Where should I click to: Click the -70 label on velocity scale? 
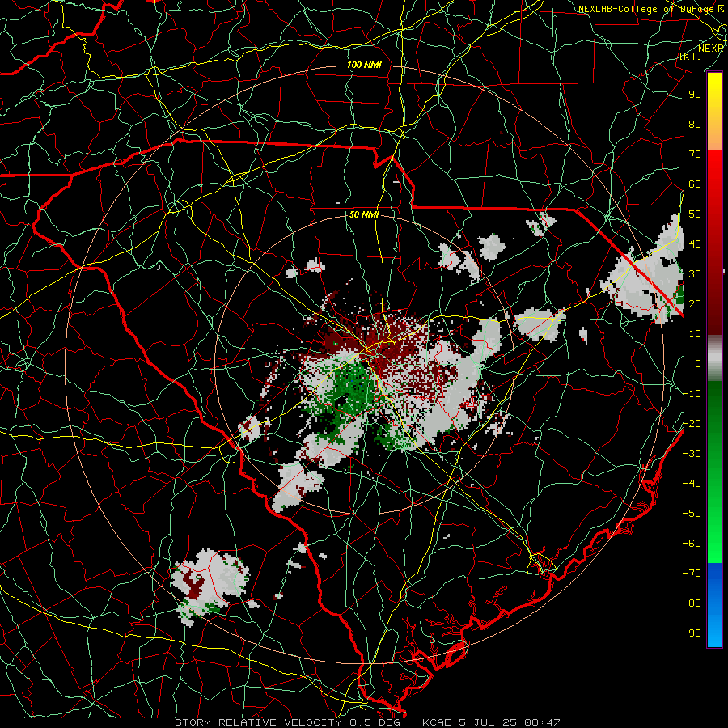click(x=692, y=574)
